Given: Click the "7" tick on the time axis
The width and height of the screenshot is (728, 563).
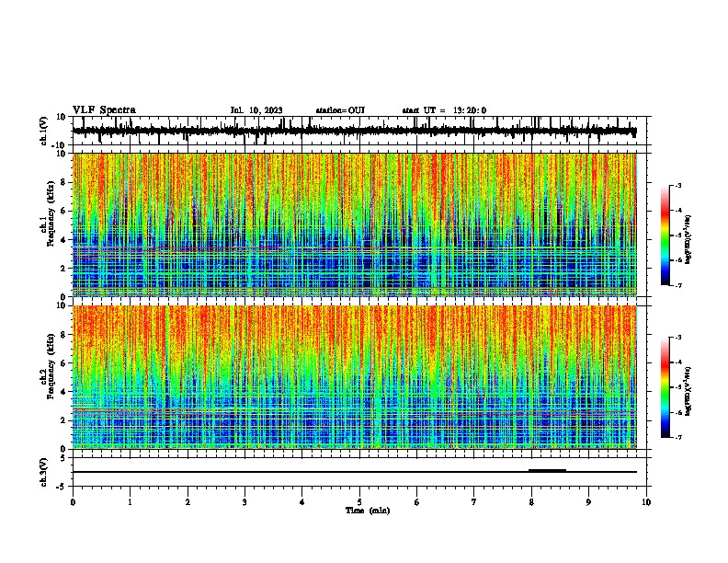Looking at the screenshot, I should (x=474, y=502).
